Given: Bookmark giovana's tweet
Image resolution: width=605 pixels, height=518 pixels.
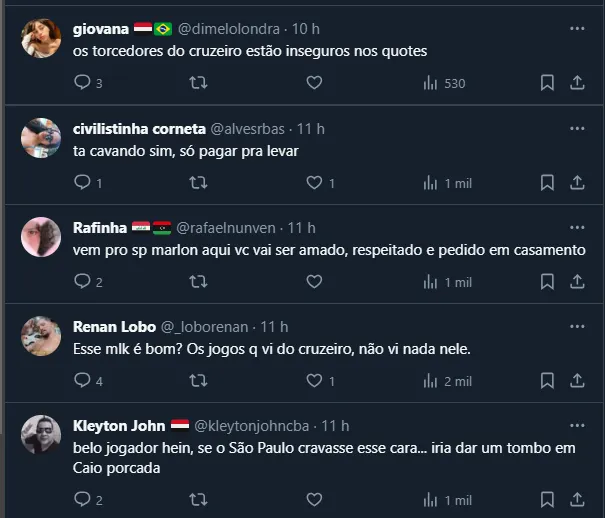Looking at the screenshot, I should tap(547, 83).
